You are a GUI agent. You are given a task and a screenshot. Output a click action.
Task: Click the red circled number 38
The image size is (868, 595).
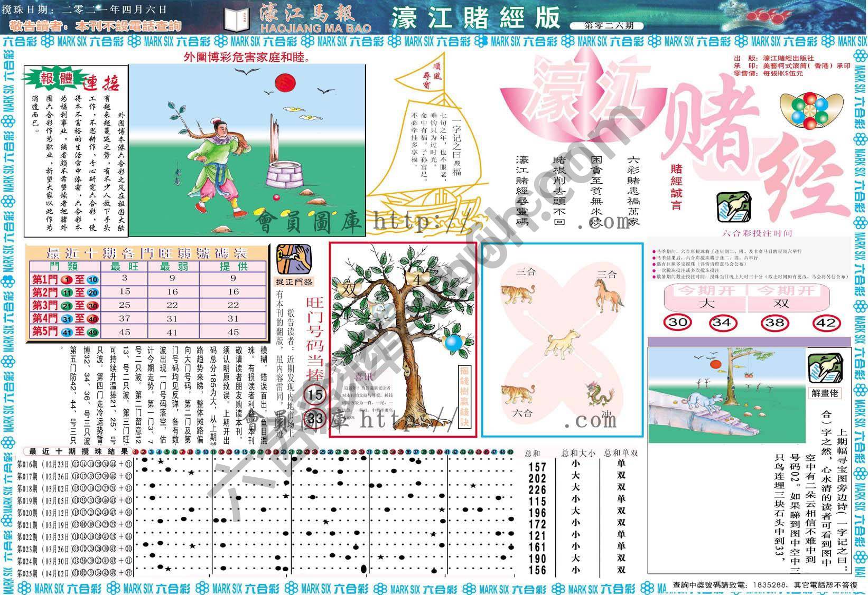(x=774, y=323)
